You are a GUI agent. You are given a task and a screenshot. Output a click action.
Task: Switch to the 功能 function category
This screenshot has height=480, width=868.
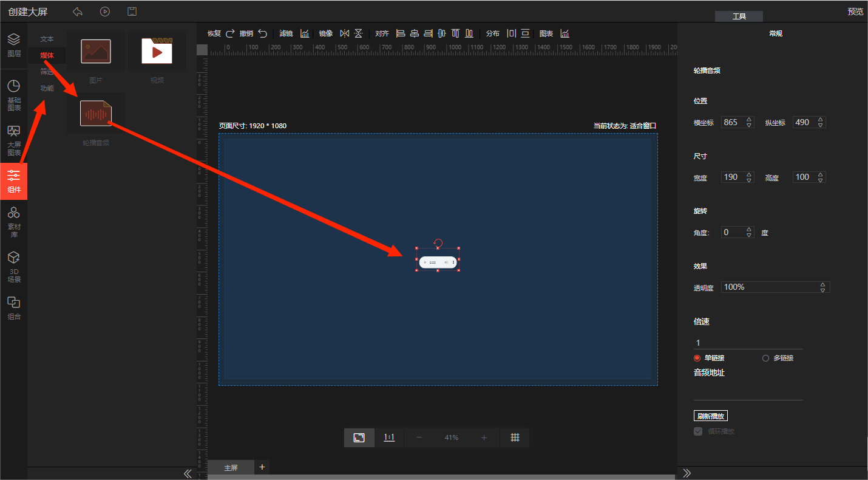[x=47, y=88]
